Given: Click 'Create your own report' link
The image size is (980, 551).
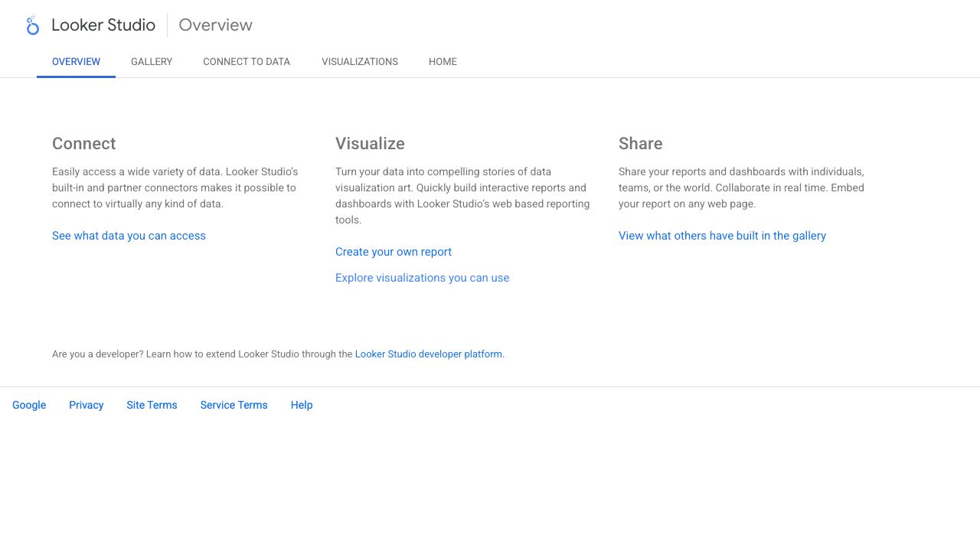Looking at the screenshot, I should 394,252.
